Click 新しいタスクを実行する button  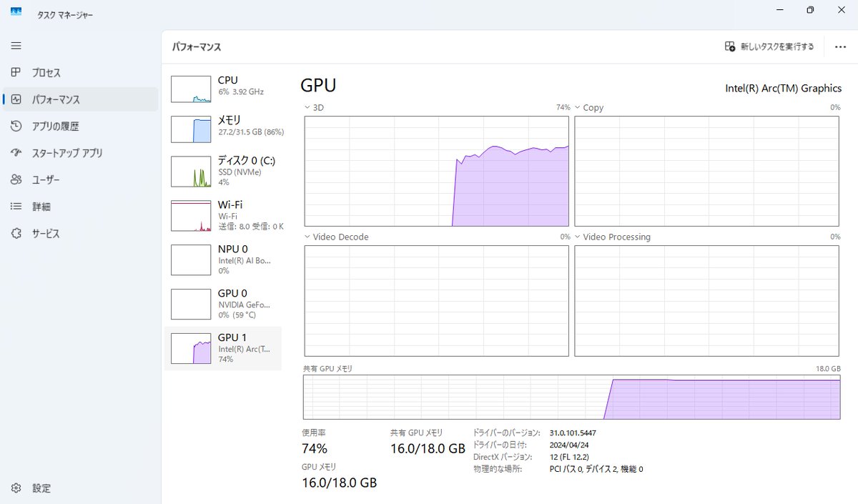[769, 46]
